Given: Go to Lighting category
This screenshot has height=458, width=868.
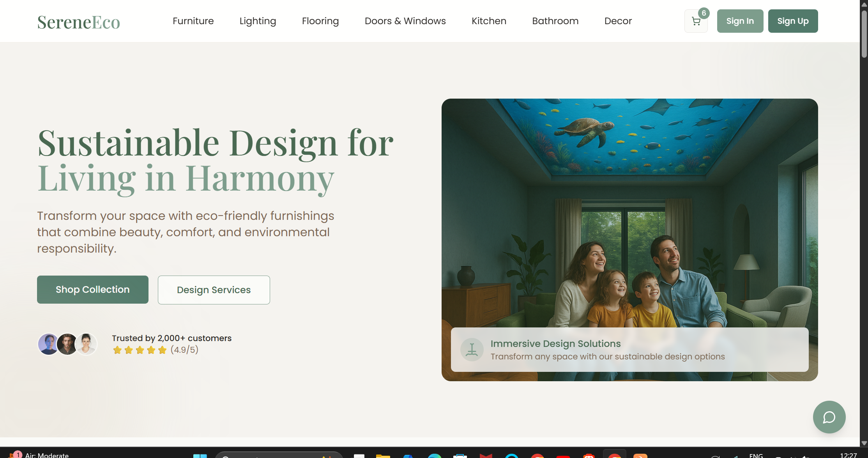Looking at the screenshot, I should 258,21.
